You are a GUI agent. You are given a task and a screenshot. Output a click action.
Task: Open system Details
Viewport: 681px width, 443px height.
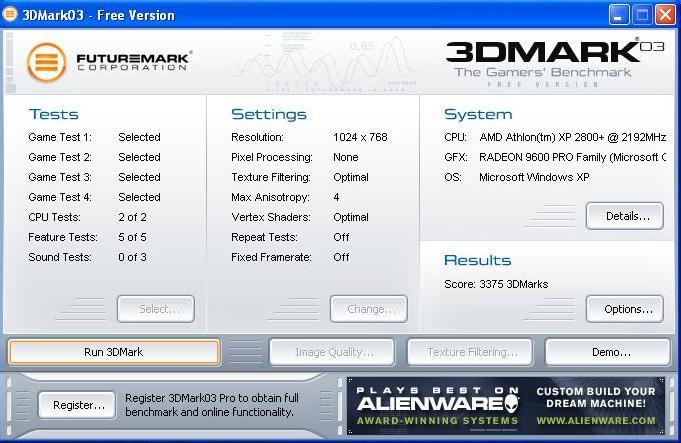pyautogui.click(x=625, y=216)
